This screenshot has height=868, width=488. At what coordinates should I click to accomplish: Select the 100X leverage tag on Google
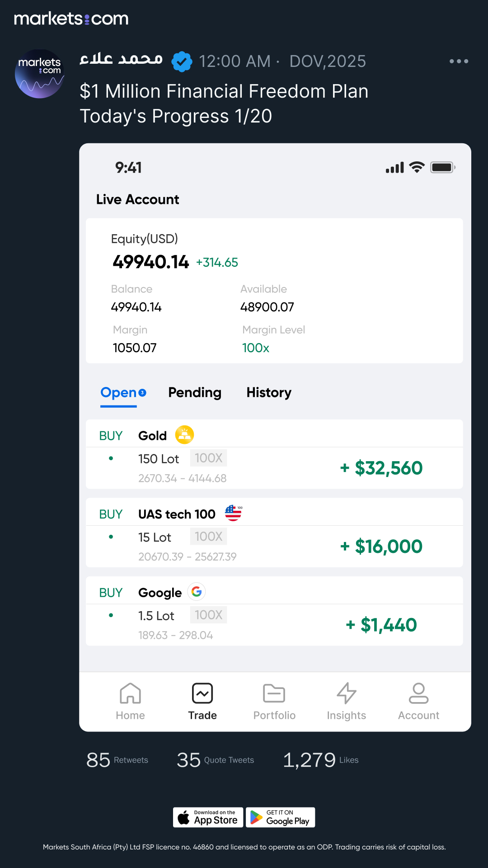click(208, 615)
